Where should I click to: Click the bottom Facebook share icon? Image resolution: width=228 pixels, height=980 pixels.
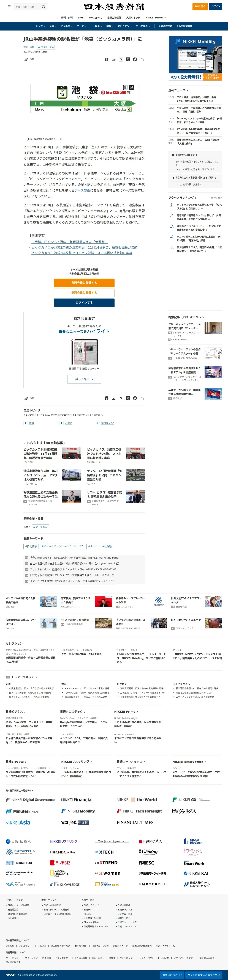pyautogui.click(x=135, y=398)
